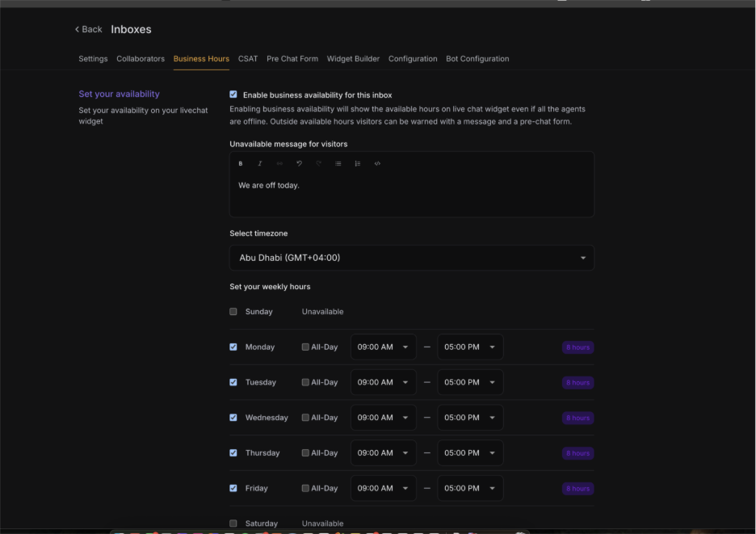Switch to the Configuration tab
The width and height of the screenshot is (756, 534).
point(413,59)
